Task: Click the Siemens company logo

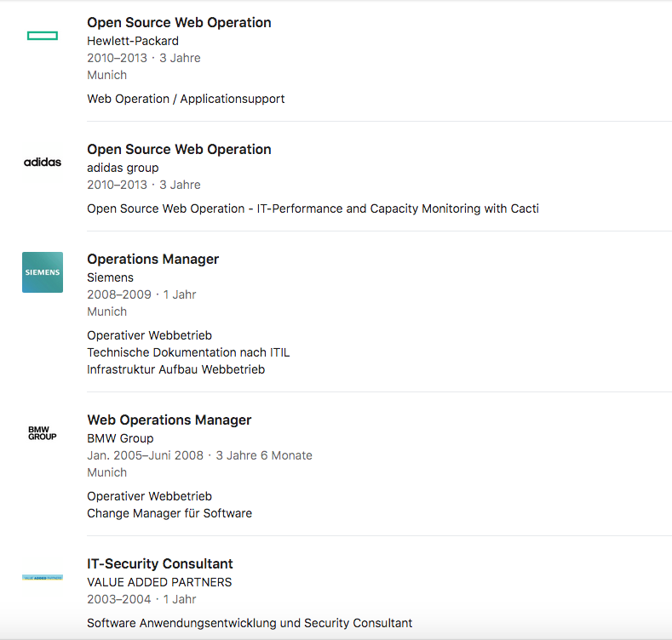Action: click(43, 272)
